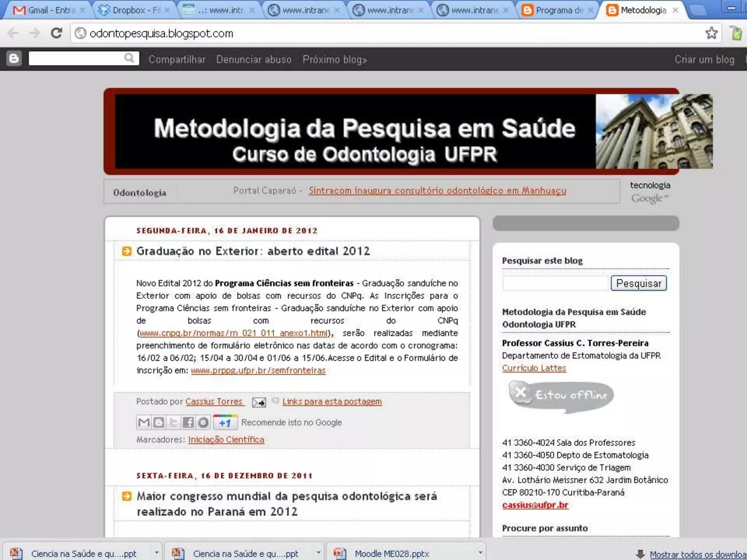Share post to Facebook icon

pos(188,423)
